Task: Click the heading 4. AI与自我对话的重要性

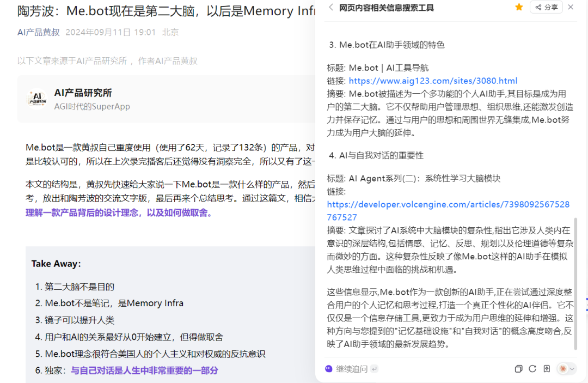Action: [x=376, y=156]
